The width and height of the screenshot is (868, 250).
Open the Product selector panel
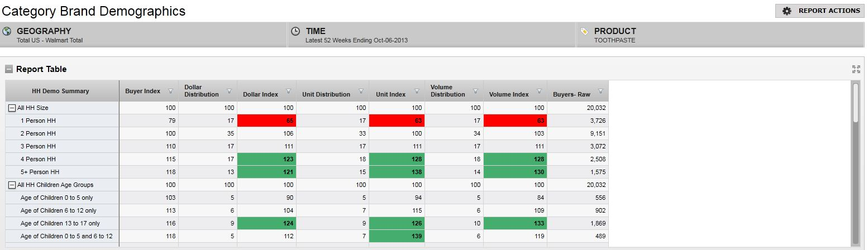tap(719, 35)
